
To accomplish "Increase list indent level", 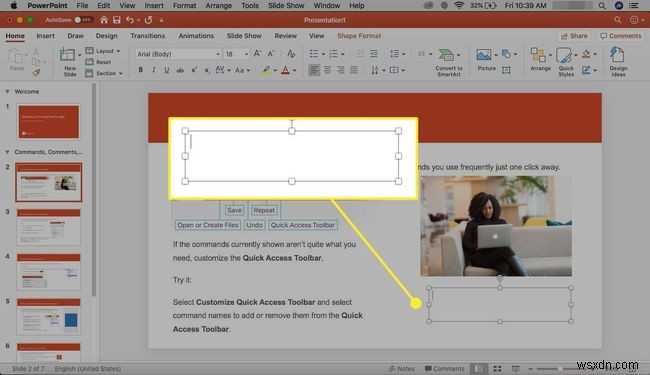I will pos(374,53).
